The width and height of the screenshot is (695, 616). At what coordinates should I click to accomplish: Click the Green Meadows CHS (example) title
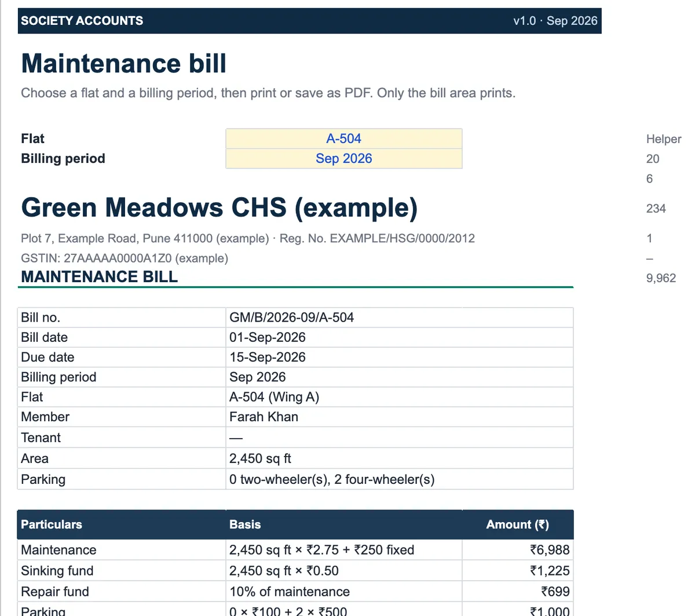click(219, 207)
